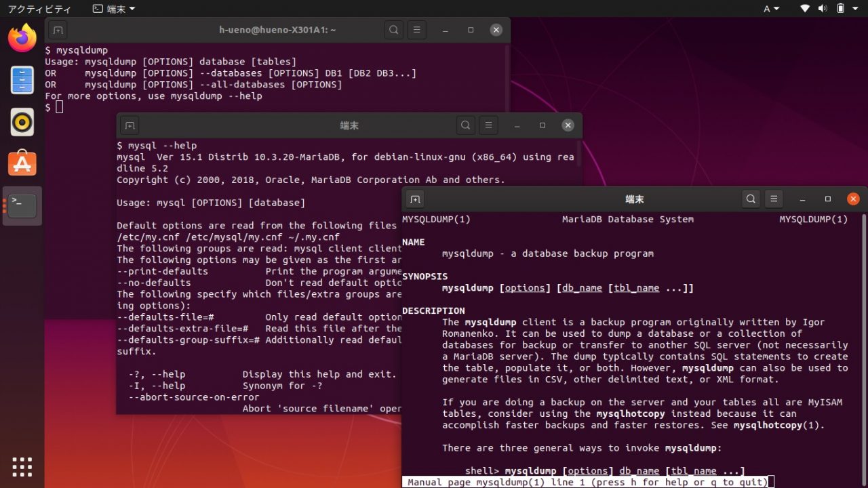Open a new terminal tab in the man page window
This screenshot has width=868, height=488.
pyautogui.click(x=414, y=199)
